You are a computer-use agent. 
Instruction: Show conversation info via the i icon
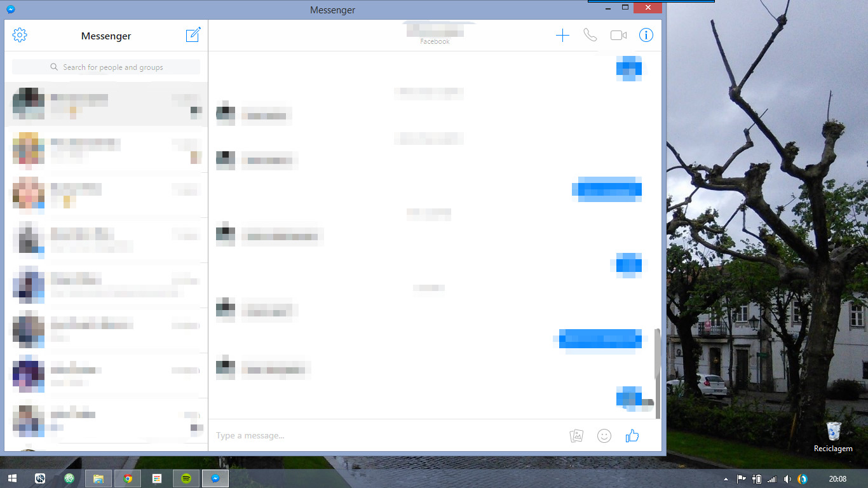point(646,36)
